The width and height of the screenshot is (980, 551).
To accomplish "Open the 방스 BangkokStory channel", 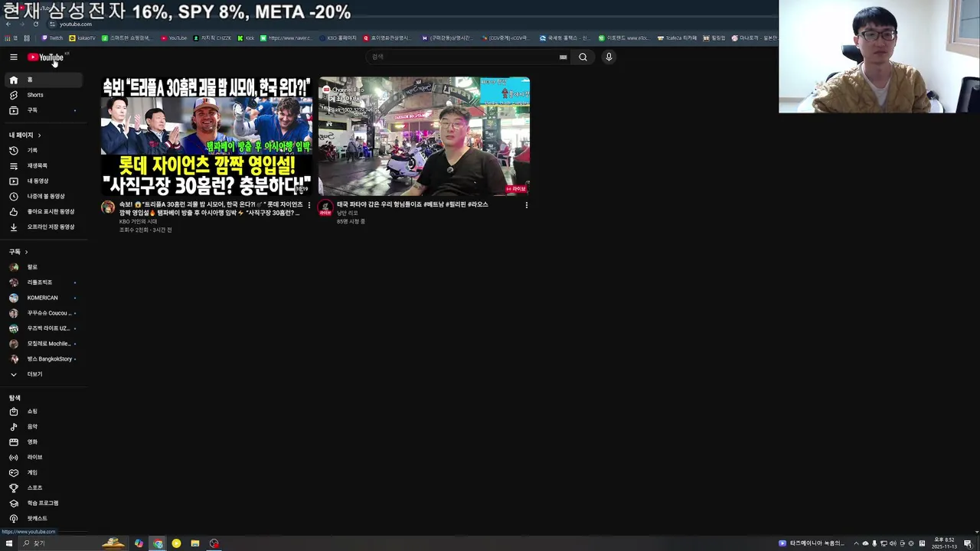I will tap(44, 359).
